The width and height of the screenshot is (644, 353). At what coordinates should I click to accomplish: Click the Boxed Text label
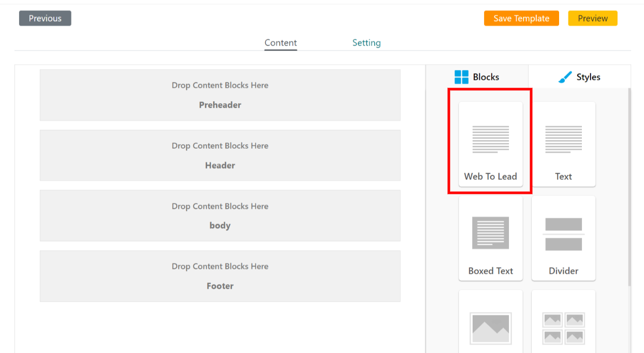491,271
